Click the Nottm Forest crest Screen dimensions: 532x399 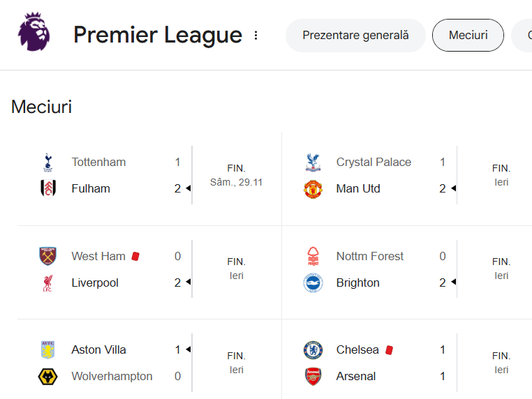point(313,257)
